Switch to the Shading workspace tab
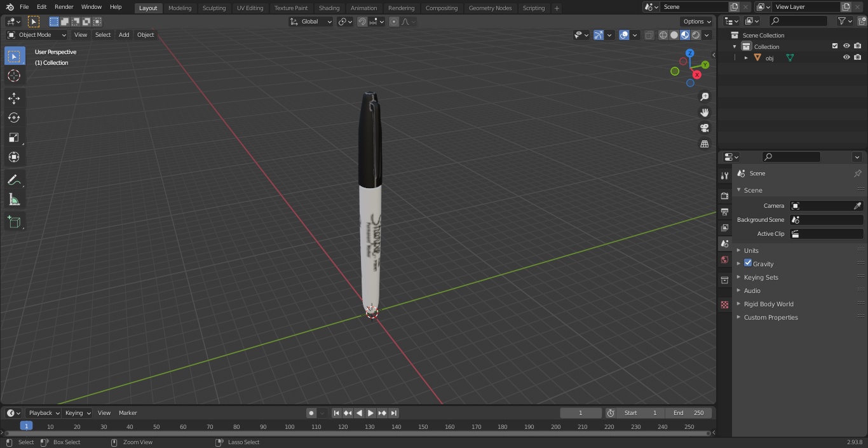The width and height of the screenshot is (868, 448). [x=329, y=8]
